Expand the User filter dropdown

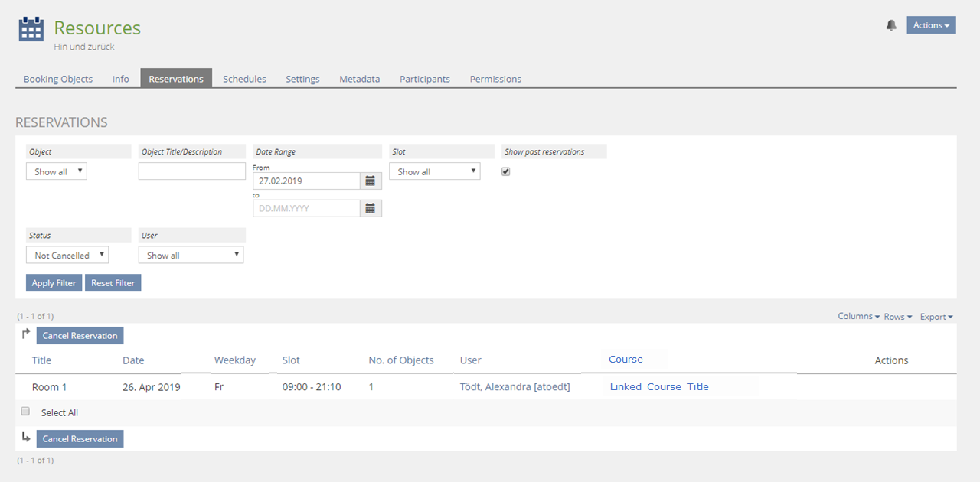coord(191,256)
